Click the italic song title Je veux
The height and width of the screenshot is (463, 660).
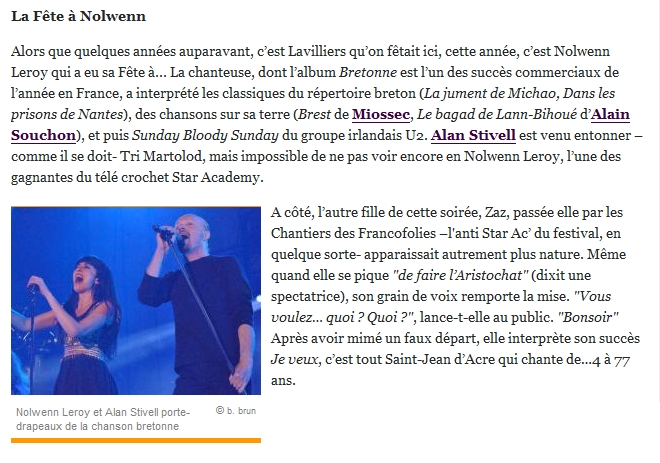294,360
